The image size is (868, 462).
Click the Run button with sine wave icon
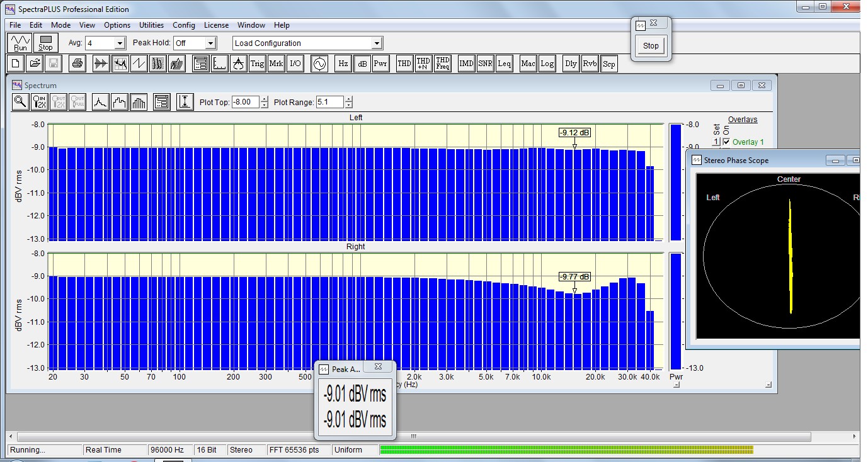pyautogui.click(x=20, y=43)
